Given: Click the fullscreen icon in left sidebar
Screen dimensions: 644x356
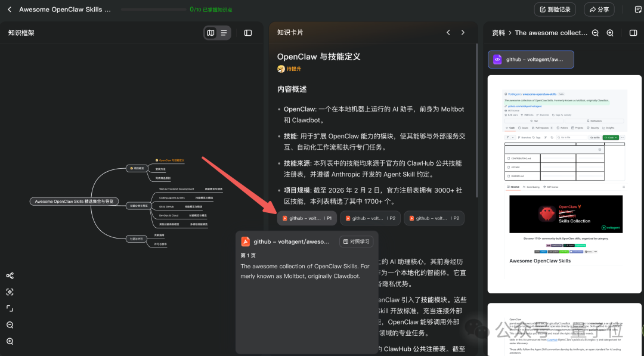Looking at the screenshot, I should (x=10, y=308).
